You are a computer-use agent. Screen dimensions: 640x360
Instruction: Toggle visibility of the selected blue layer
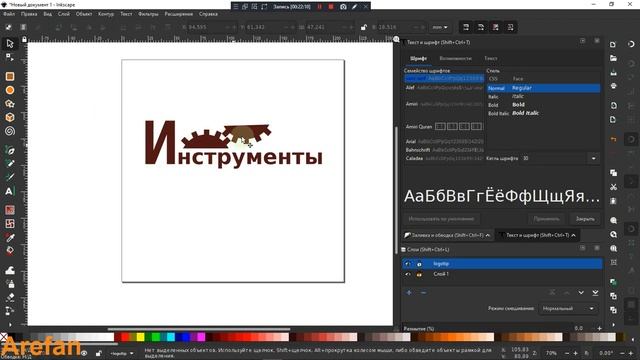pyautogui.click(x=407, y=264)
